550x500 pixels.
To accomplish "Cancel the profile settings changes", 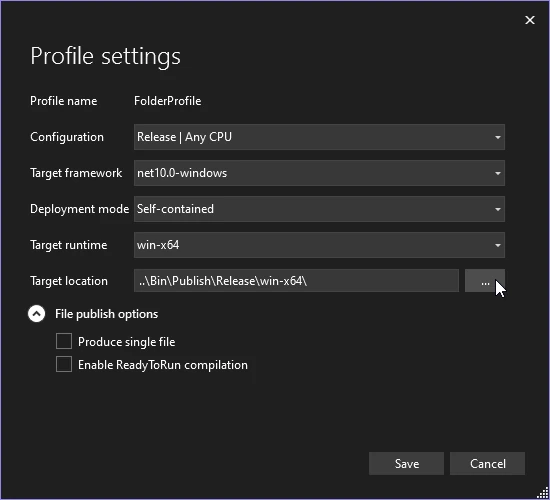I will pos(488,464).
